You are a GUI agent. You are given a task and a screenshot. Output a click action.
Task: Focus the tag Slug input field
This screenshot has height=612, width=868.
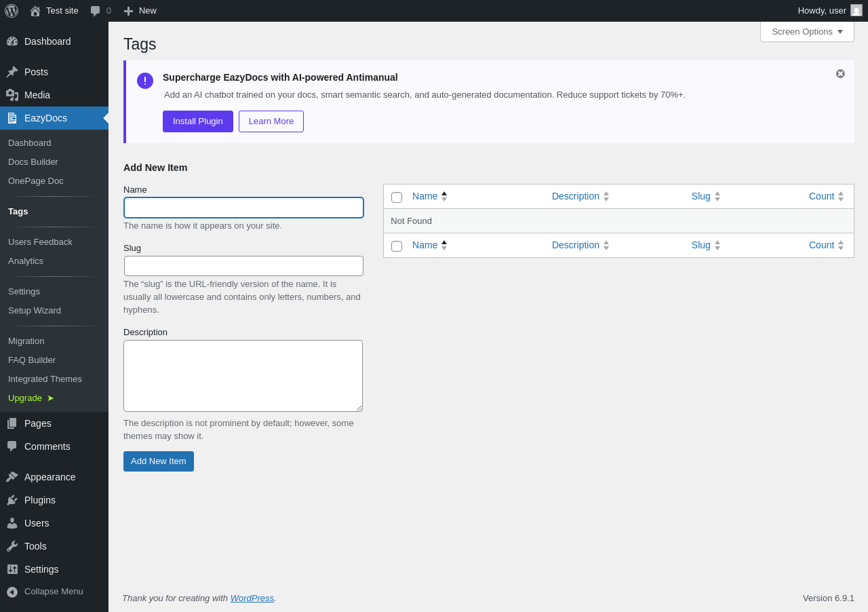[243, 266]
